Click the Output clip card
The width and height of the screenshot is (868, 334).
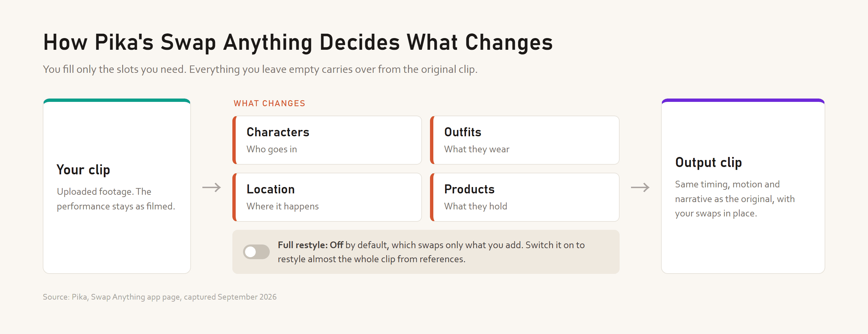click(743, 186)
